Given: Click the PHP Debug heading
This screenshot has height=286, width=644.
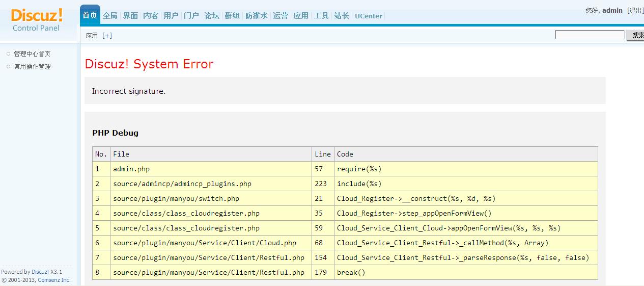Looking at the screenshot, I should click(115, 133).
